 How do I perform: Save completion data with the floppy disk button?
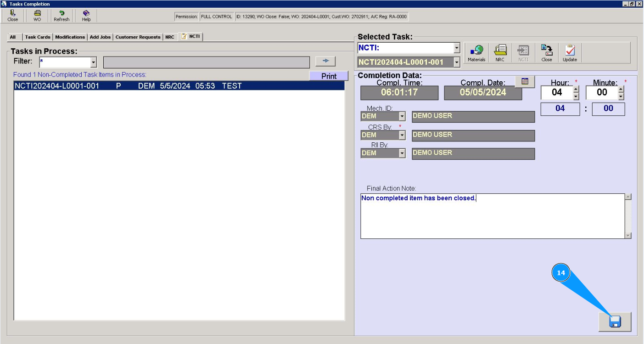coord(615,322)
